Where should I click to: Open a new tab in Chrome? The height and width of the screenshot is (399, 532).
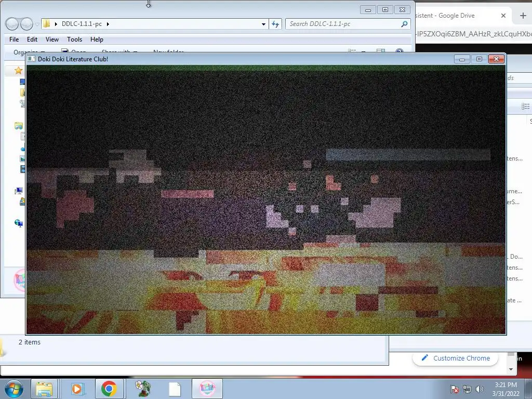tap(523, 16)
